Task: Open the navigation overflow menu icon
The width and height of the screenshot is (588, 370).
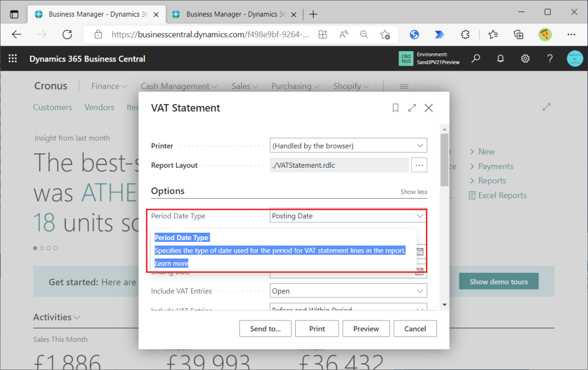Action: [404, 86]
